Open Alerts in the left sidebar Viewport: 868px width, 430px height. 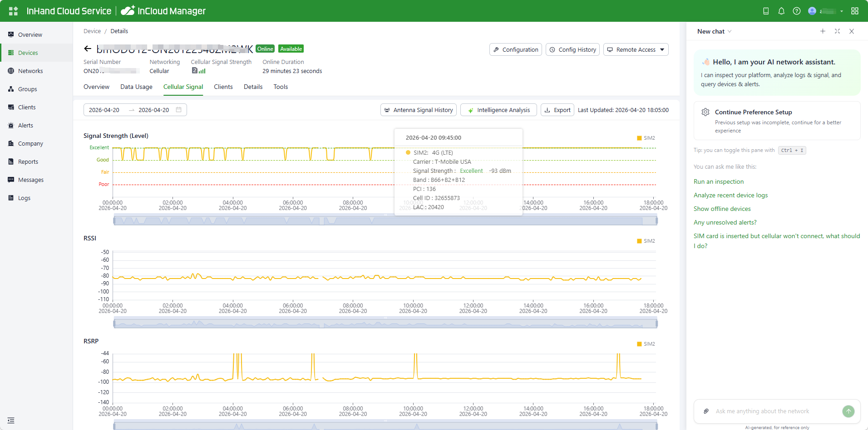click(25, 125)
